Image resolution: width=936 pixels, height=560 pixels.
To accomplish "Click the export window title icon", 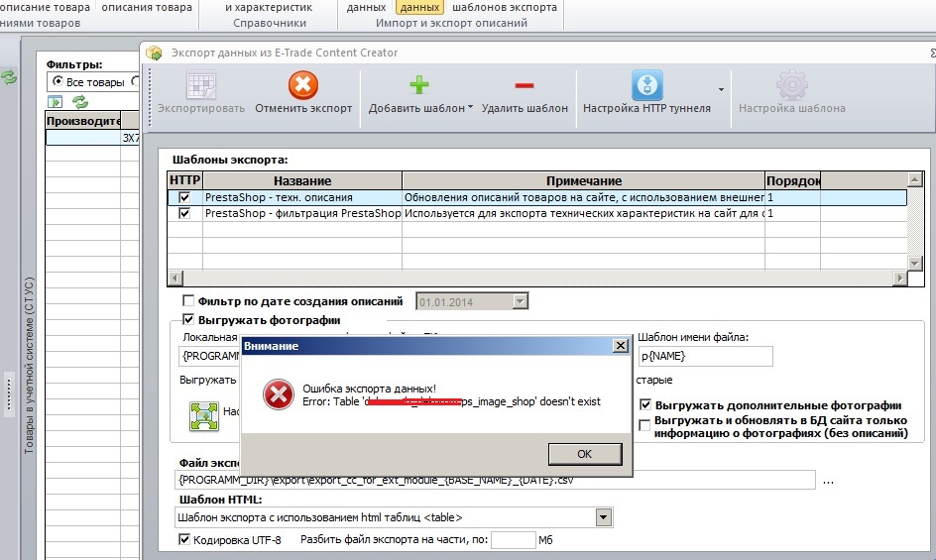I will pyautogui.click(x=154, y=54).
